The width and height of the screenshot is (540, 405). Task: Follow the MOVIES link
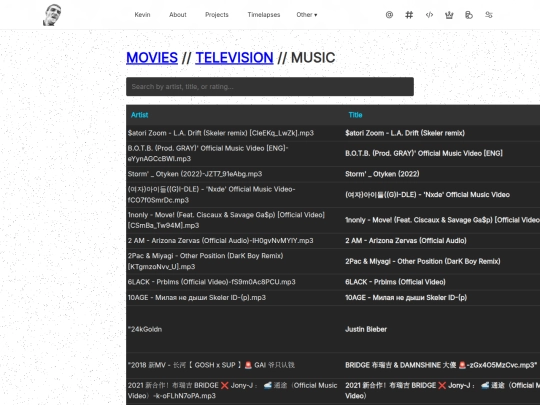[152, 58]
